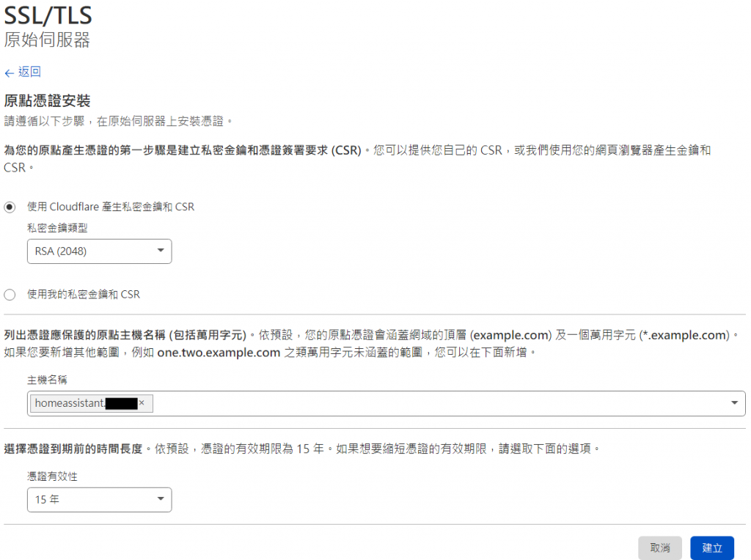Screen dimensions: 751x560
Task: Click the 使用 Cloudflare 產生私密金鑰和 CSR label text
Action: click(x=111, y=207)
